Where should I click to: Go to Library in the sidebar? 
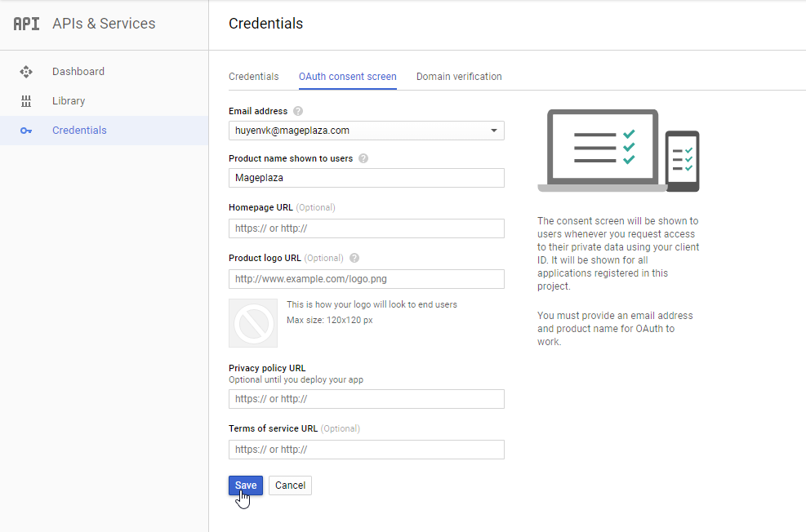coord(69,101)
